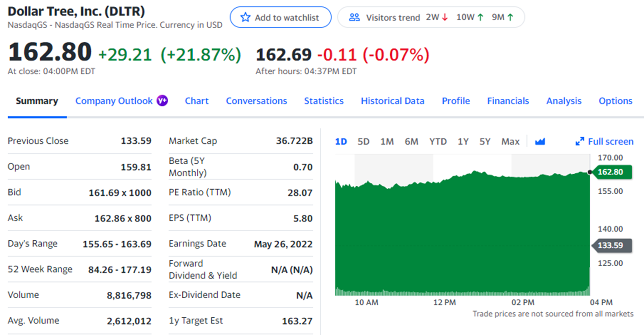Click the 133.59 previous close marker on chart
The width and height of the screenshot is (644, 335).
(x=611, y=245)
